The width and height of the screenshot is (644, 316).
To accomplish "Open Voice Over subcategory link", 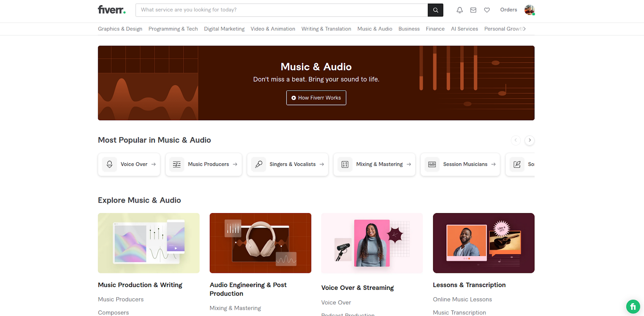I will point(336,303).
